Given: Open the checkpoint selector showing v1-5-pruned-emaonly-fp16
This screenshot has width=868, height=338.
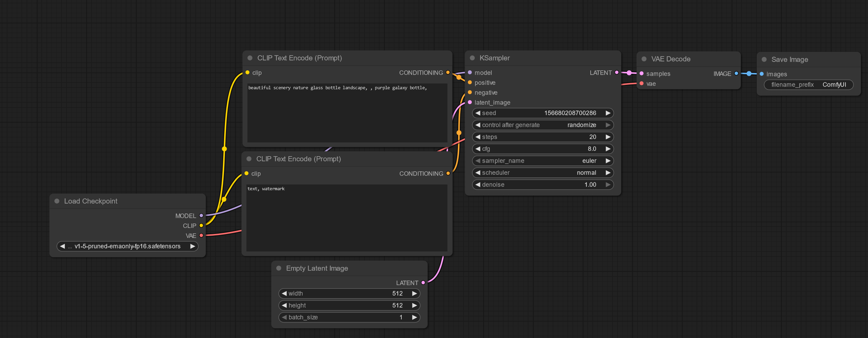Looking at the screenshot, I should pos(127,246).
